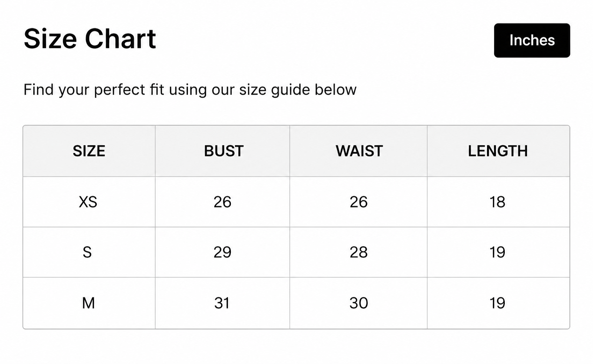Click the XS bust value 26

tap(222, 202)
